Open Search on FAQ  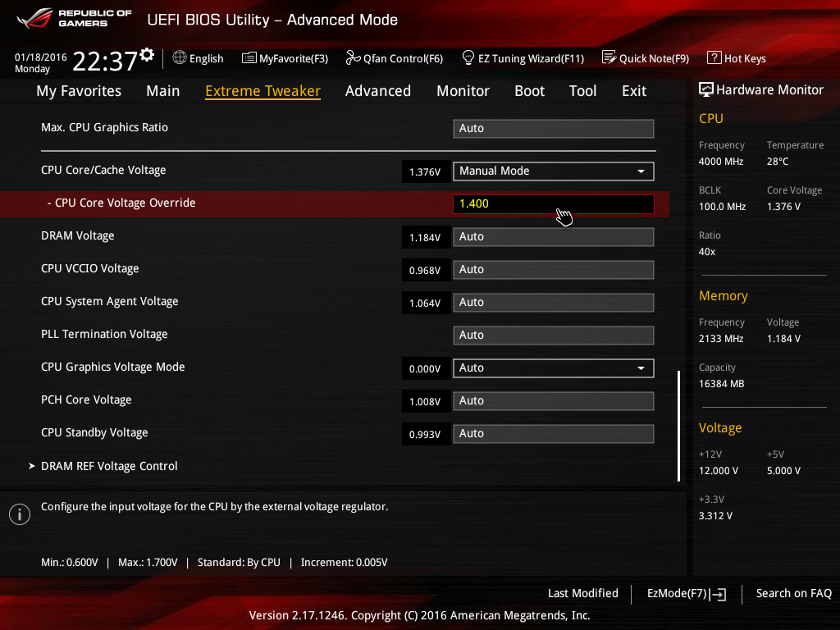coord(793,594)
